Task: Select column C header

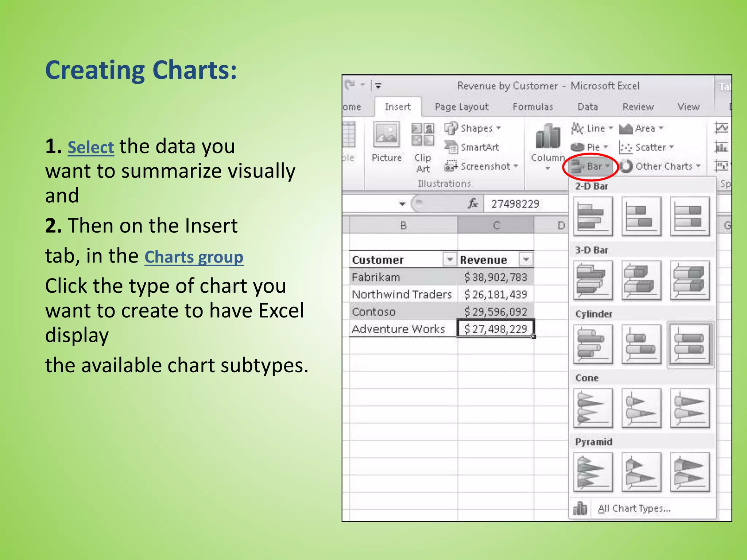Action: pyautogui.click(x=496, y=225)
